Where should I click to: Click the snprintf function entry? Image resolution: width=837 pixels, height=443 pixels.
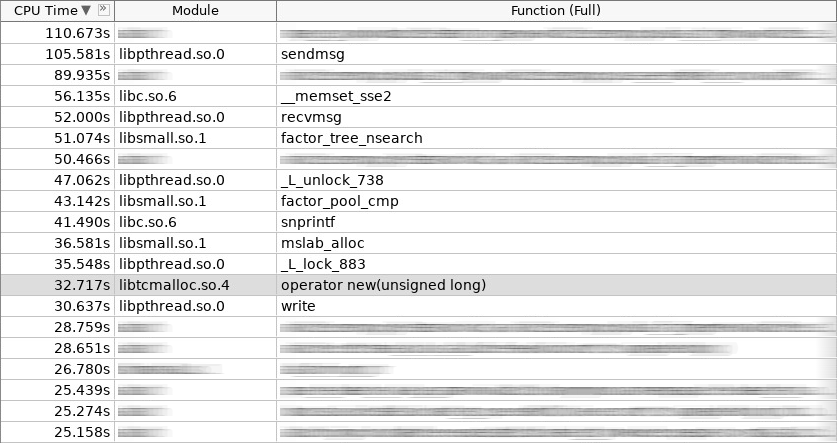click(x=310, y=222)
